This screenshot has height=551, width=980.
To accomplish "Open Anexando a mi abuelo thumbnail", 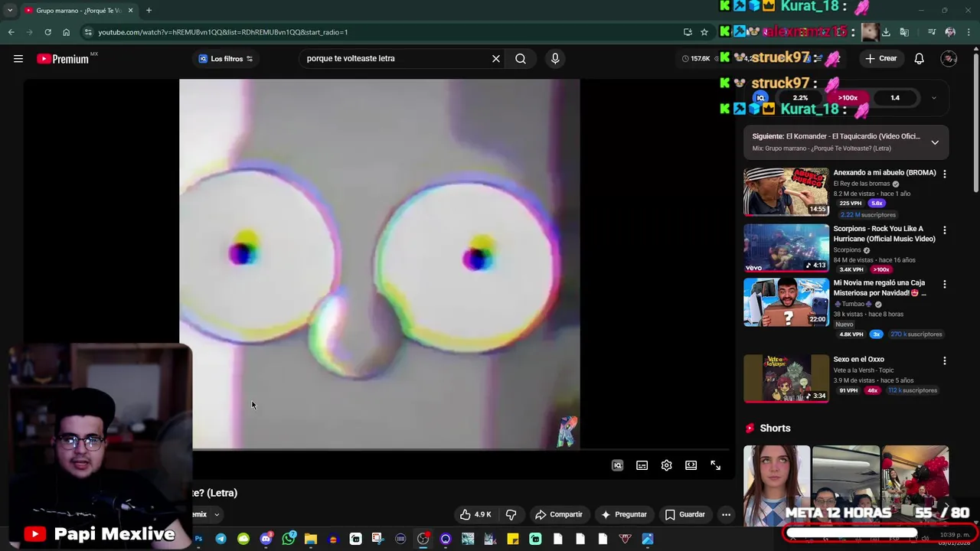I will (x=786, y=192).
